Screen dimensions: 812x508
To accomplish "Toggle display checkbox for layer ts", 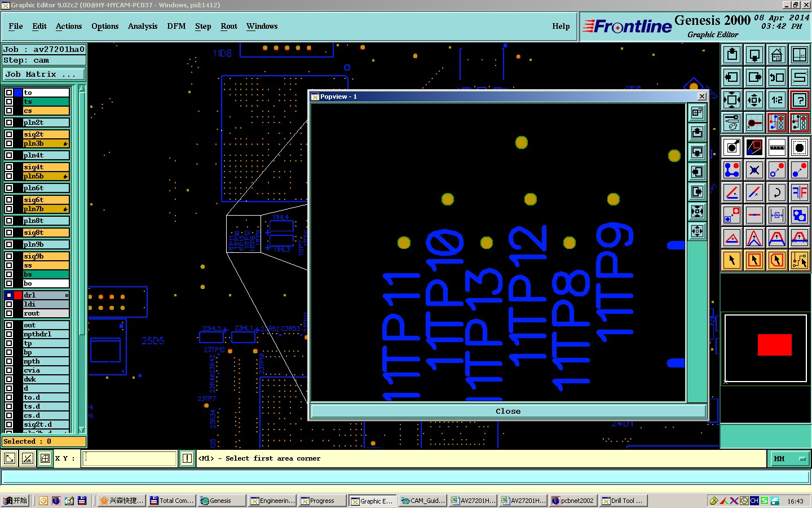I will 9,102.
